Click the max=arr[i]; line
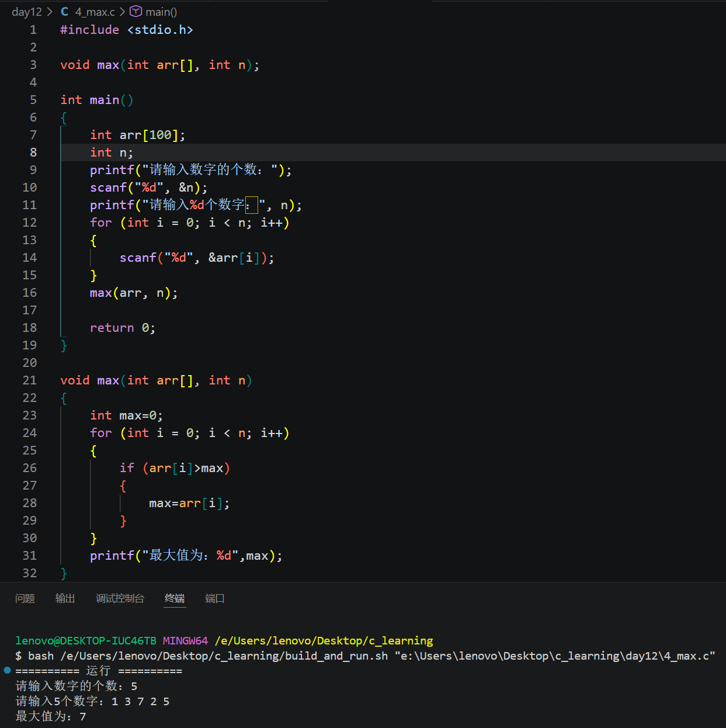 click(189, 503)
